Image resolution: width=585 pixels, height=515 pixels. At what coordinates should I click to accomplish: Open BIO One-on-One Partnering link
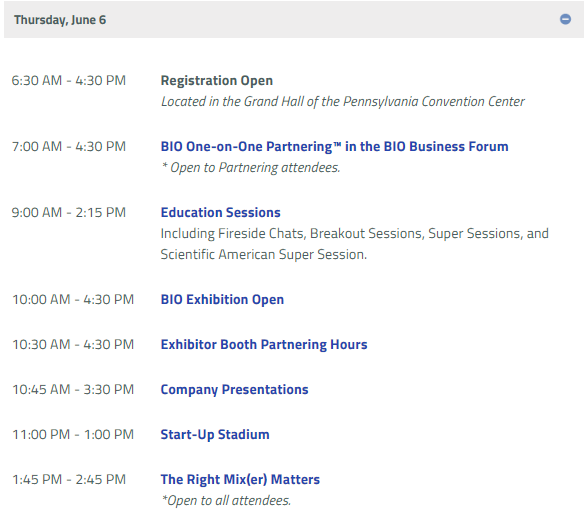334,147
